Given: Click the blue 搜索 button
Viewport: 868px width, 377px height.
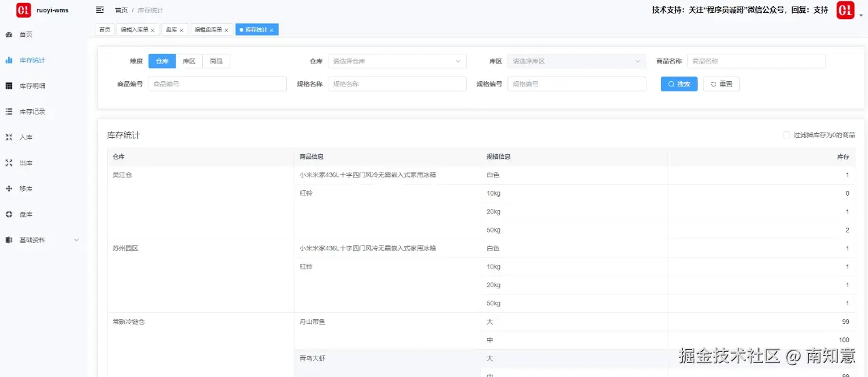Looking at the screenshot, I should point(679,84).
